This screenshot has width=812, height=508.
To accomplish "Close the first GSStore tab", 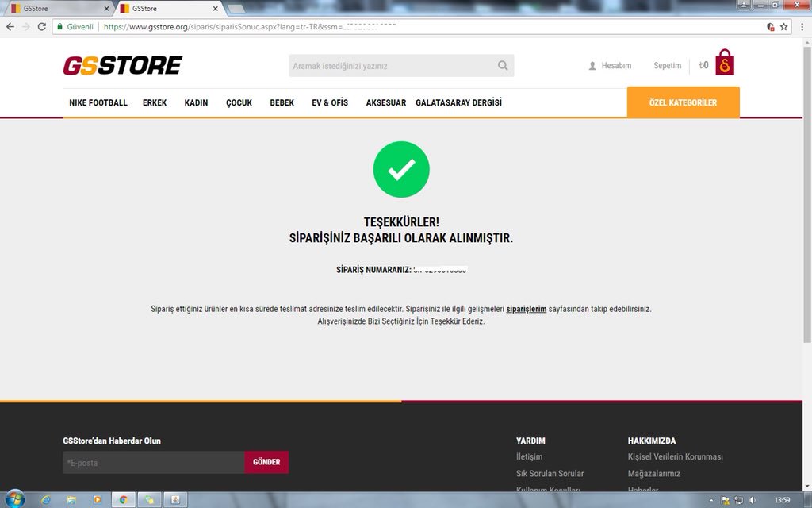I will (x=107, y=8).
